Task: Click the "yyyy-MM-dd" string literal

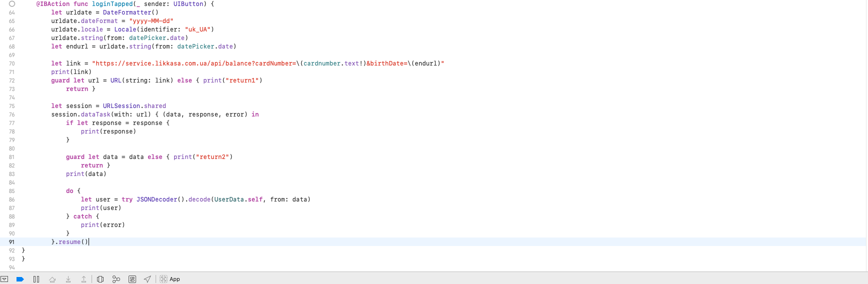Action: (x=151, y=21)
